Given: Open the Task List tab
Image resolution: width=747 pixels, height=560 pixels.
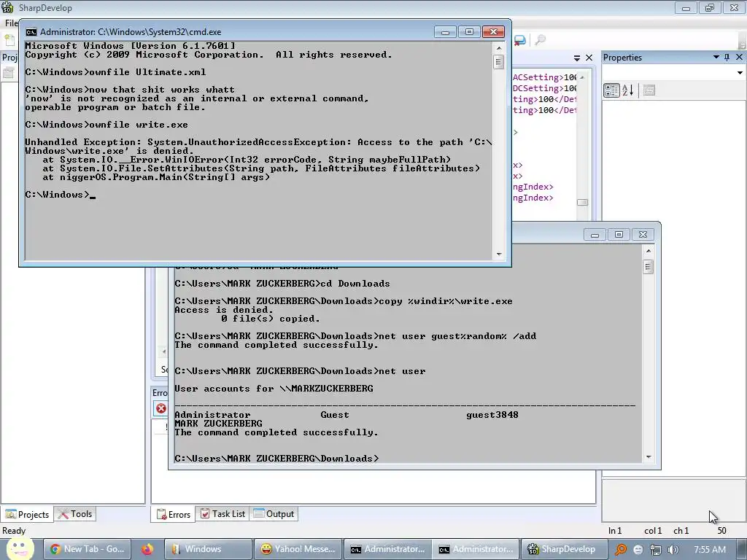Looking at the screenshot, I should tap(222, 514).
